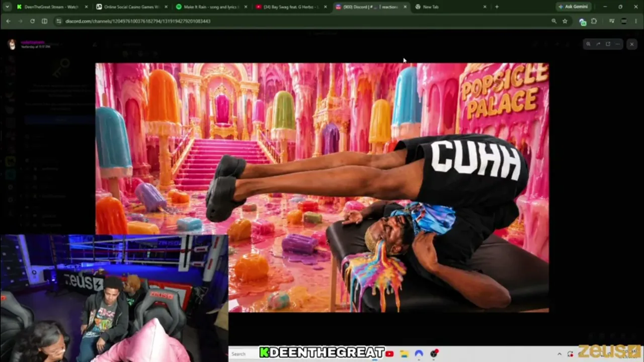
Task: Close the New Tab tab
Action: pos(485,7)
